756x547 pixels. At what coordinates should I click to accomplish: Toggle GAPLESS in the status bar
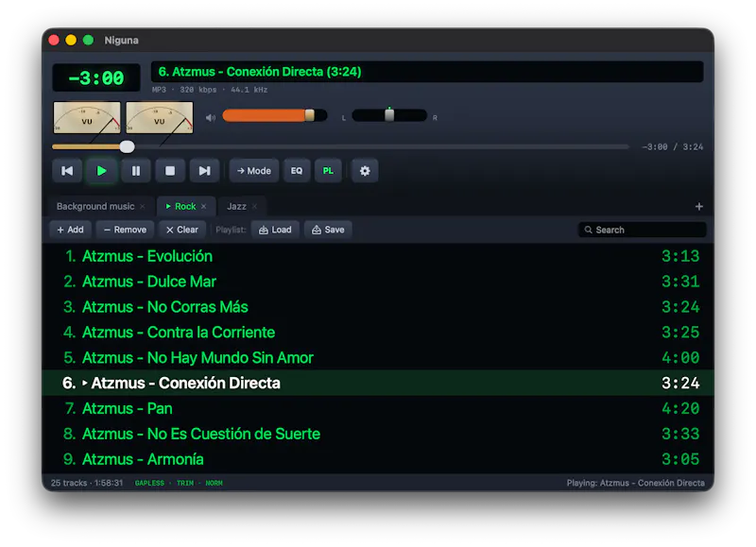[x=149, y=483]
